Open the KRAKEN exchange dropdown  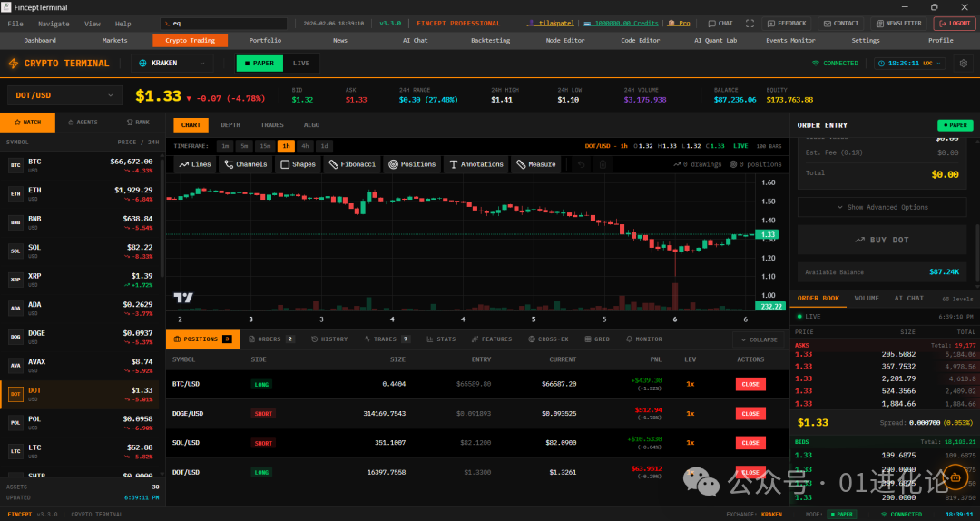click(x=171, y=64)
